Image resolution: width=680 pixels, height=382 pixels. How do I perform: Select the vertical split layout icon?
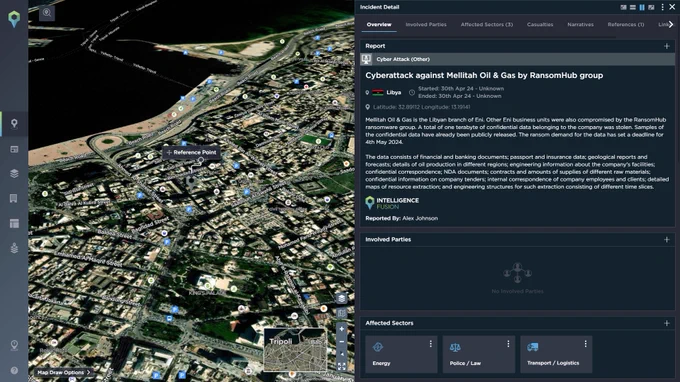tap(642, 7)
